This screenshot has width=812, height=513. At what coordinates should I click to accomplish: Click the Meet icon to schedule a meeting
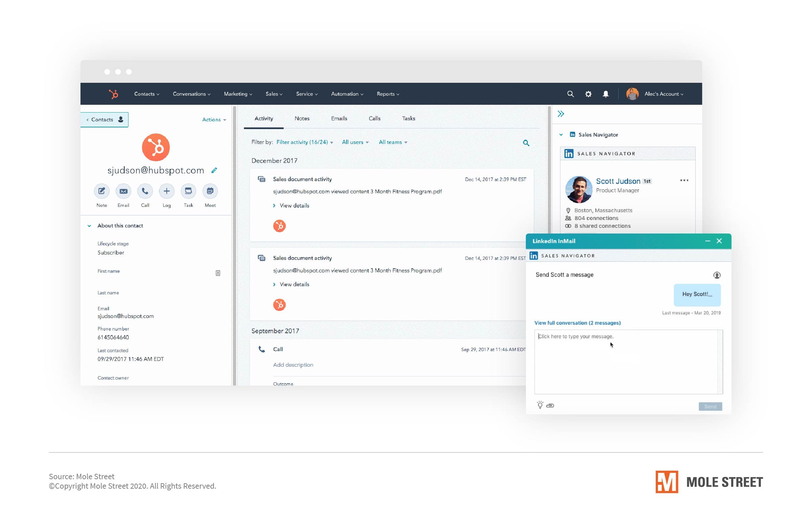(210, 191)
